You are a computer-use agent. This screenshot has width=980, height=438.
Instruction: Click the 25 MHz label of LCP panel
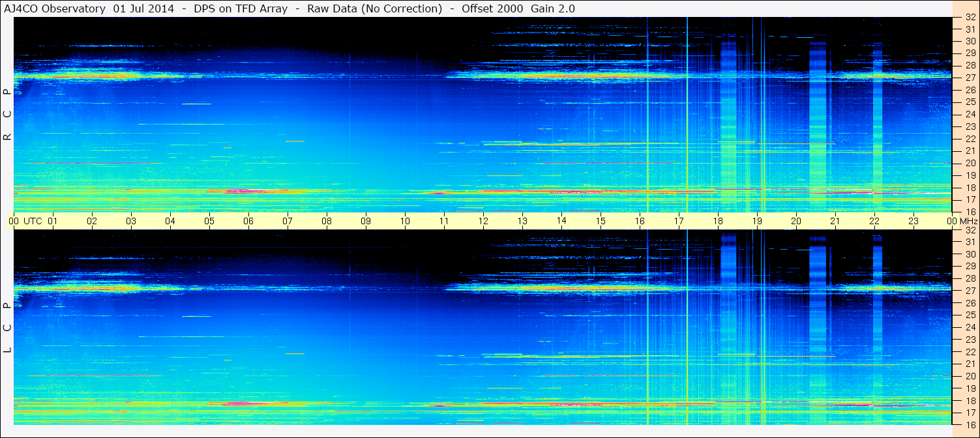click(x=970, y=315)
